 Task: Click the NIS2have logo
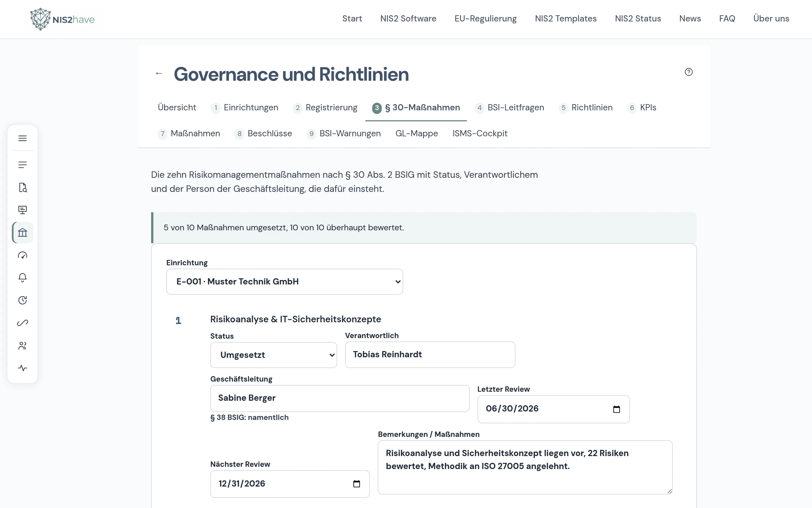(62, 19)
